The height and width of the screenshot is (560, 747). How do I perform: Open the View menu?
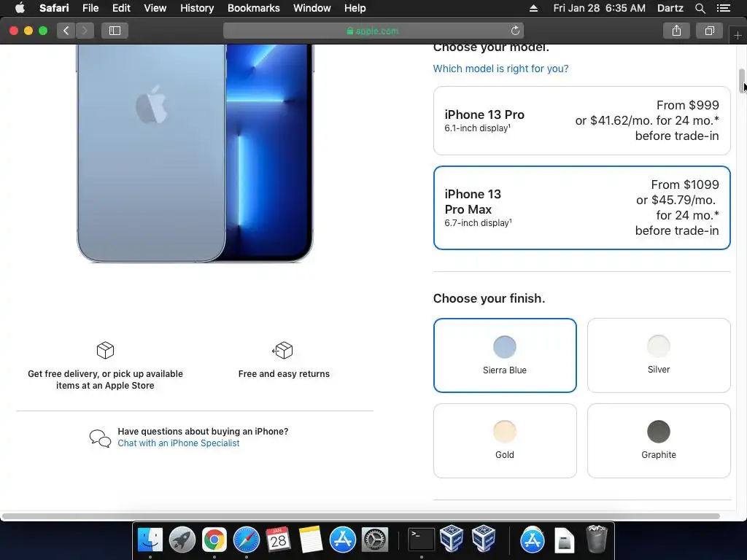coord(155,8)
